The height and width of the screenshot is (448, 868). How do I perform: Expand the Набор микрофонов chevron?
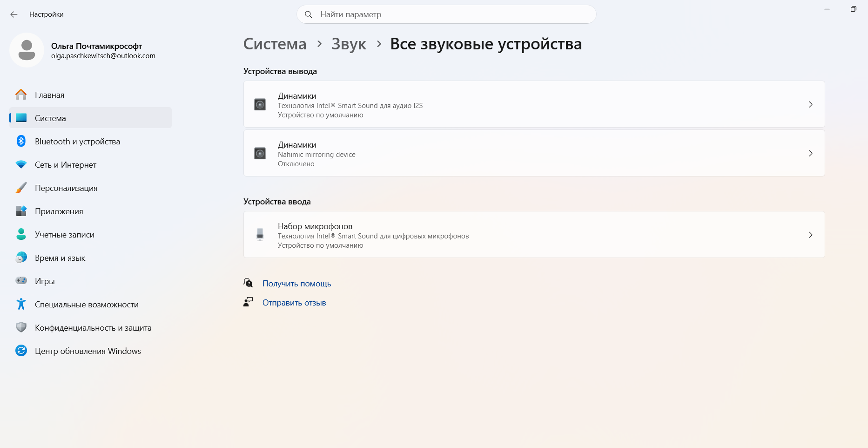pos(810,235)
